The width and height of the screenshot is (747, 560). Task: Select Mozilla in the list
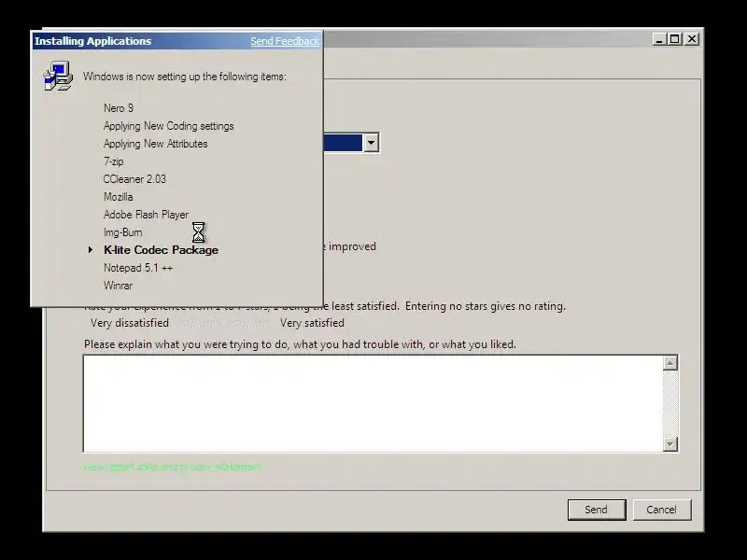pyautogui.click(x=119, y=197)
